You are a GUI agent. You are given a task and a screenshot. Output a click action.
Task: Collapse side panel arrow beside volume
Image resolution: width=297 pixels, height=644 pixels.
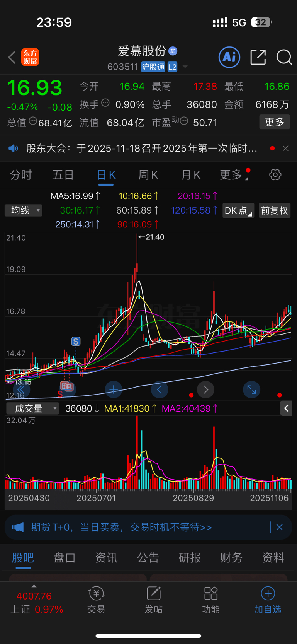pos(286,408)
